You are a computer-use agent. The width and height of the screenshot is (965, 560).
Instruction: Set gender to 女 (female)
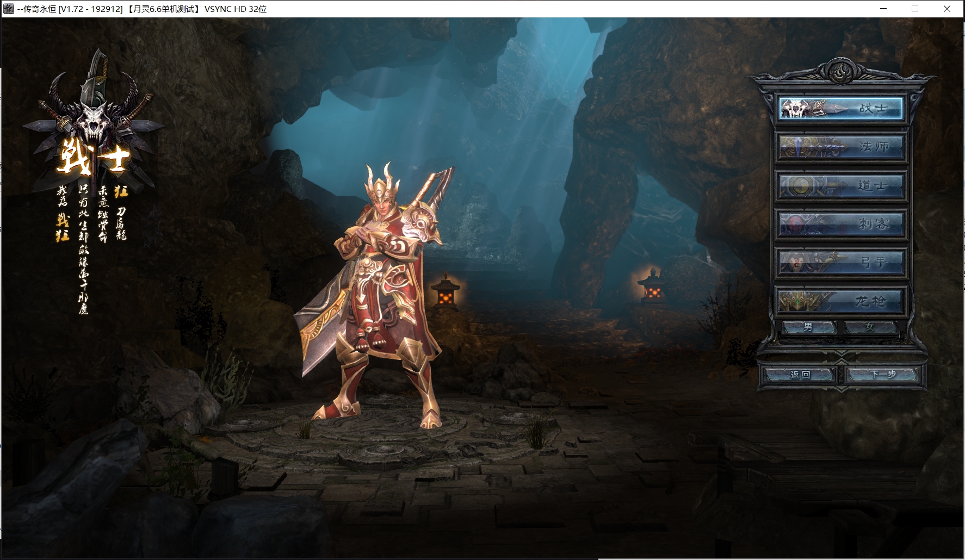tap(870, 327)
